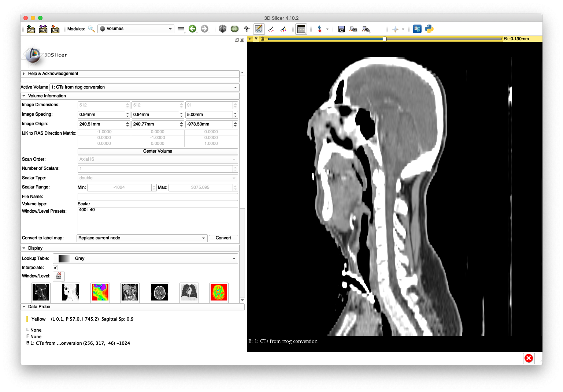Screen dimensions: 563x392
Task: Select the fiducial placement icon
Action: tap(320, 29)
